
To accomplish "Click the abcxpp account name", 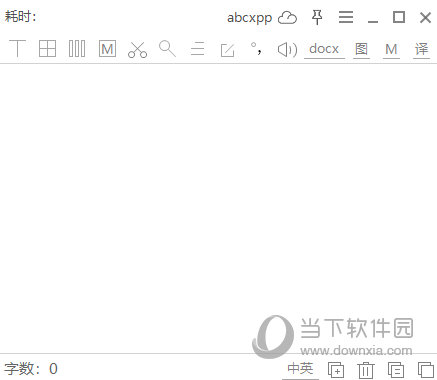I will (x=249, y=18).
